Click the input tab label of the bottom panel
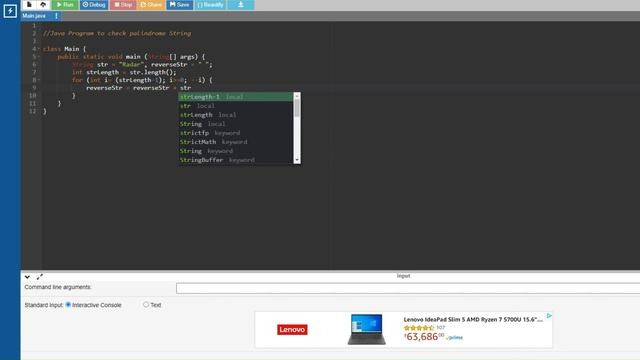The width and height of the screenshot is (640, 360). 403,276
